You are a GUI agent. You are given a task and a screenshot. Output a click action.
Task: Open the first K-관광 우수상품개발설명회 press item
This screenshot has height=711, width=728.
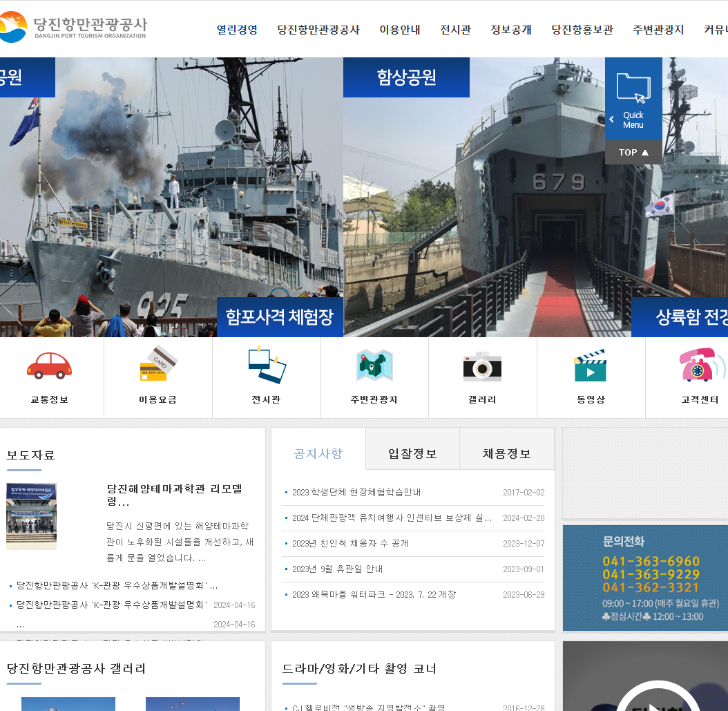click(117, 586)
